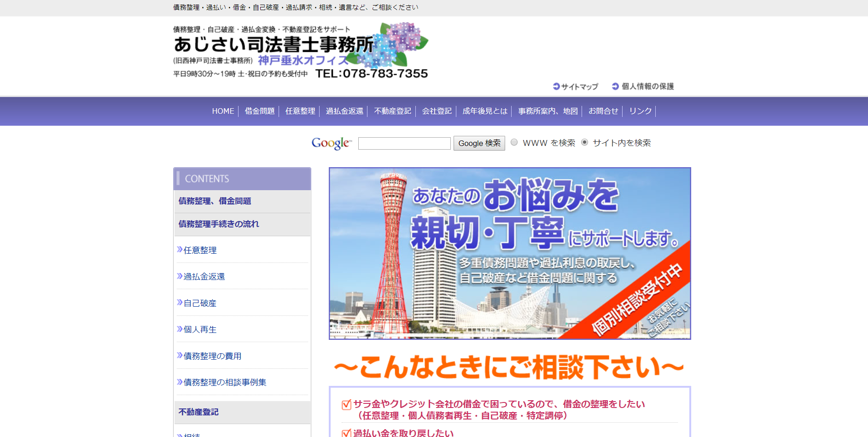Open 債務整理、借金問題 section in CONTENTS

pos(215,201)
